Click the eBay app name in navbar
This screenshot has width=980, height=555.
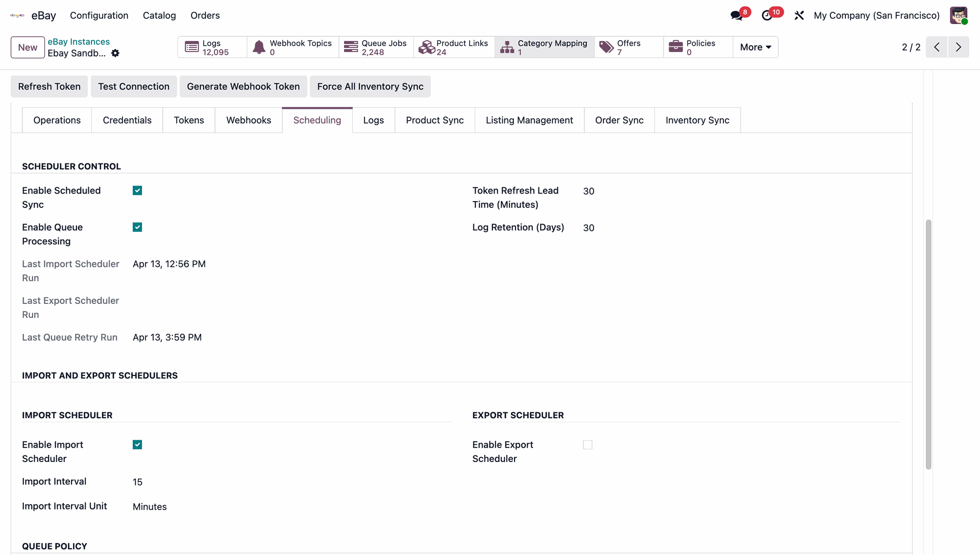[x=43, y=15]
